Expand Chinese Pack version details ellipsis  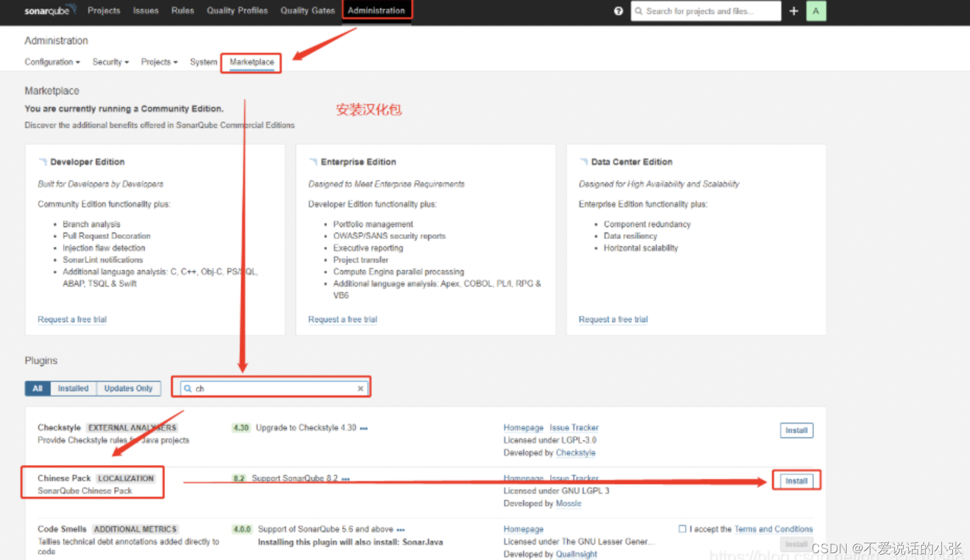coord(345,479)
